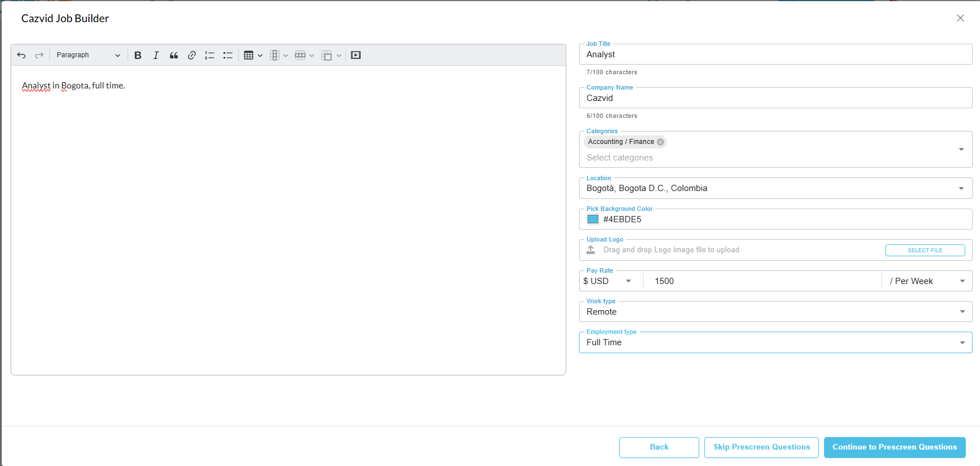The width and height of the screenshot is (980, 466).
Task: Open the merge cells options arrow
Action: 339,56
